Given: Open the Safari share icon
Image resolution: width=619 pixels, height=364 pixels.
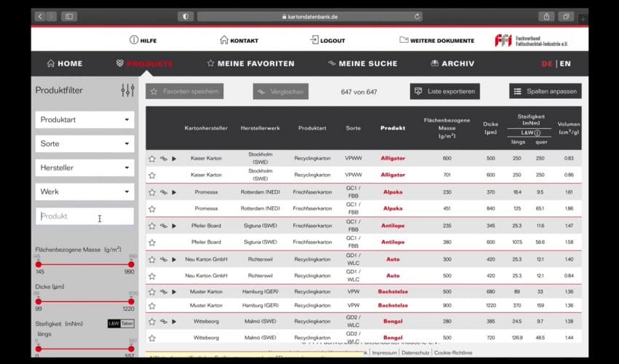Looking at the screenshot, I should (x=546, y=17).
